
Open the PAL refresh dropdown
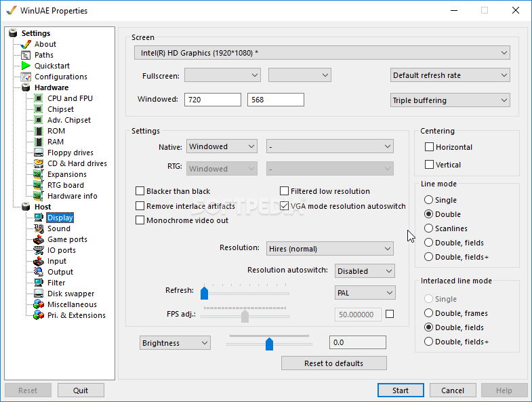[x=365, y=293]
